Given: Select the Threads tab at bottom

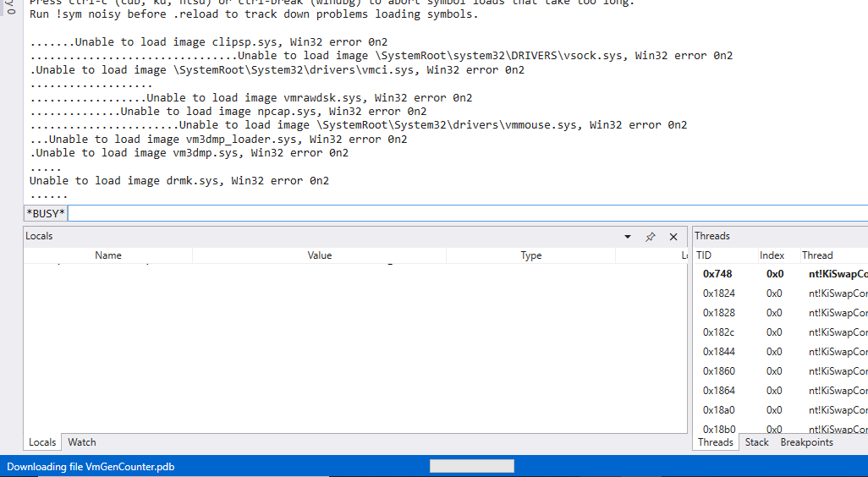Looking at the screenshot, I should [715, 442].
